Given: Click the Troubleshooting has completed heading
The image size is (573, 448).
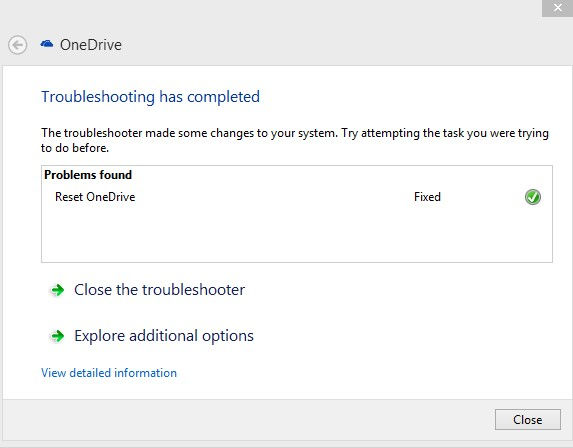Looking at the screenshot, I should pyautogui.click(x=151, y=97).
